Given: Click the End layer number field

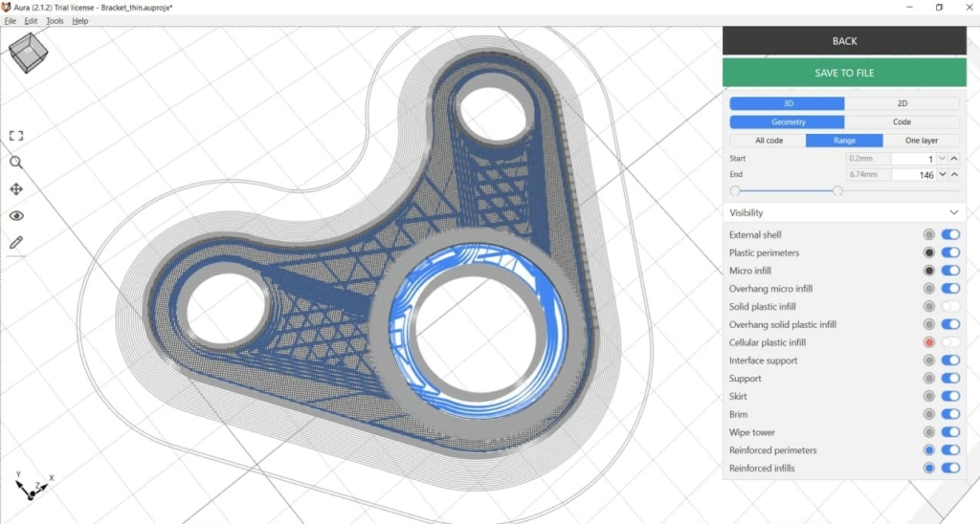Looking at the screenshot, I should click(914, 175).
